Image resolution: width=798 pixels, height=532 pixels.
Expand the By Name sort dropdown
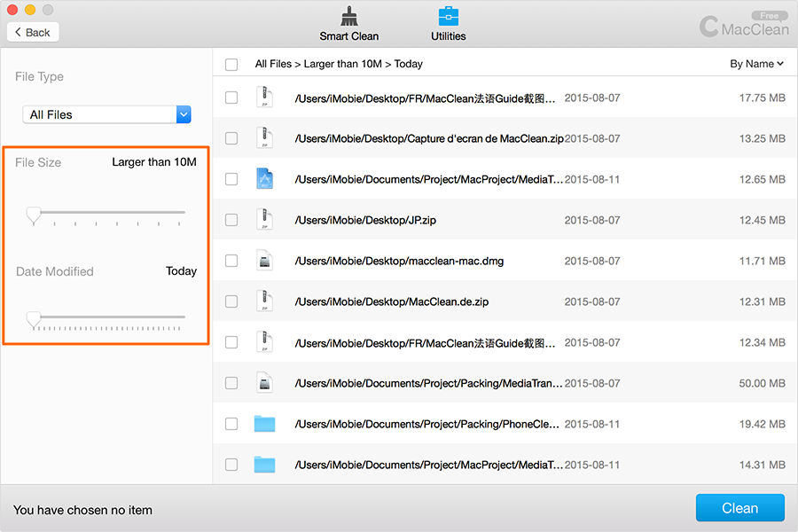(x=756, y=64)
